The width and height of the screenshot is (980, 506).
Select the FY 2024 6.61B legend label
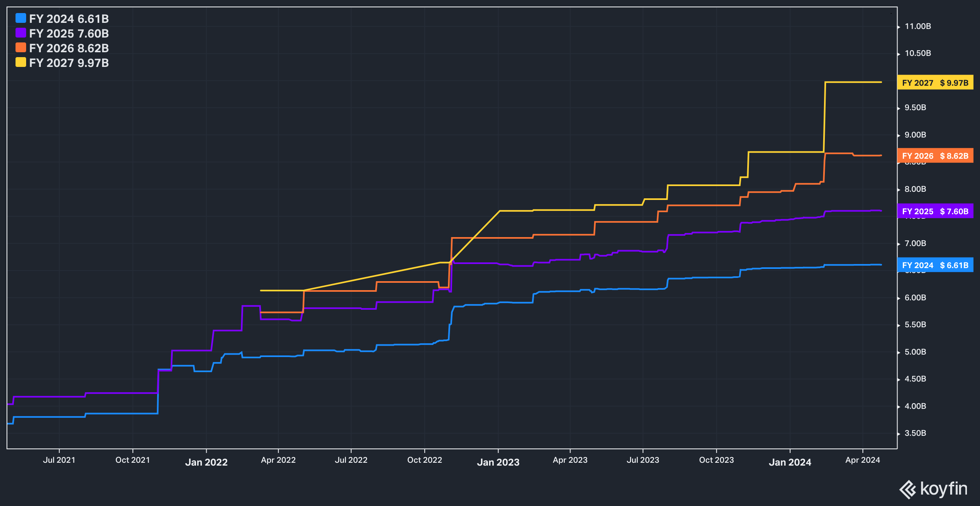click(x=69, y=19)
